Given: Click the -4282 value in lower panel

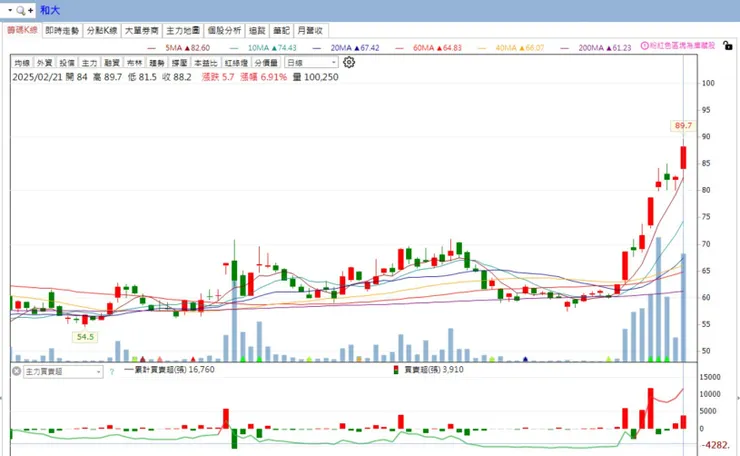Looking at the screenshot, I should (715, 445).
